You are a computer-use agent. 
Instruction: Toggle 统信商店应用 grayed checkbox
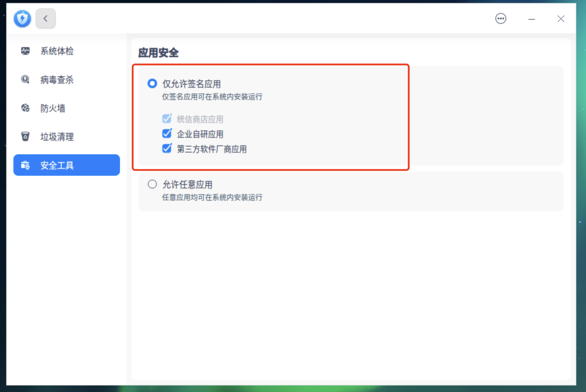click(x=167, y=118)
